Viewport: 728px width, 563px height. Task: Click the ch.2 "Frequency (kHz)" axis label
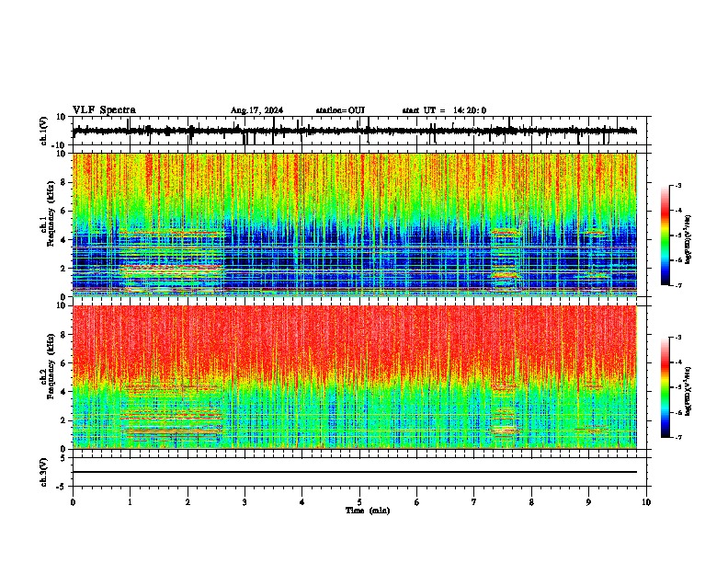point(51,366)
